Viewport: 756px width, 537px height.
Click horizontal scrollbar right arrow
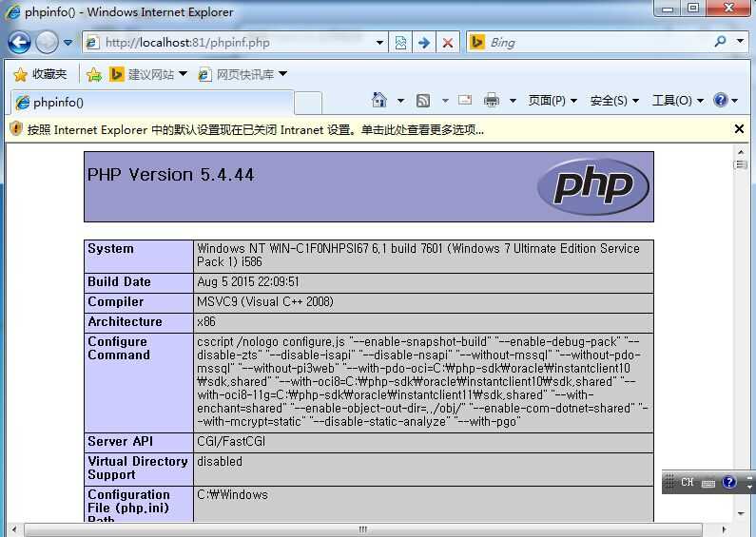(x=724, y=529)
